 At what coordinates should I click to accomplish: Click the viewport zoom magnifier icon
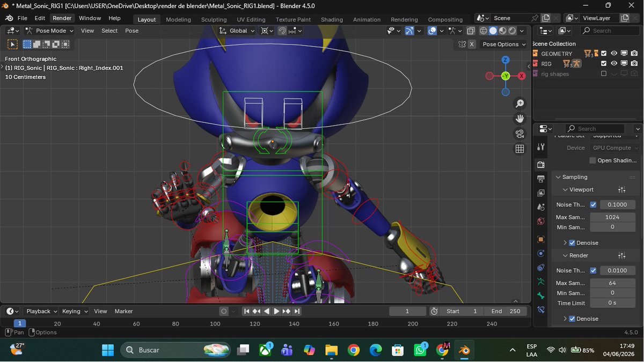tap(519, 104)
